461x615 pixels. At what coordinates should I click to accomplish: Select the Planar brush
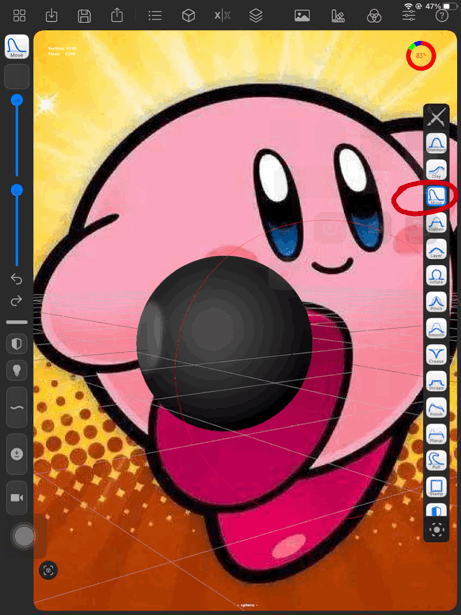(x=436, y=433)
